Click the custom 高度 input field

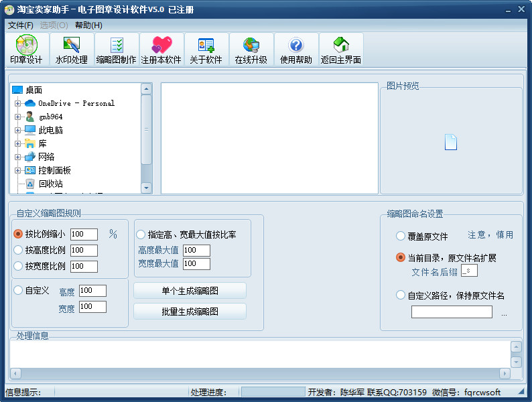[92, 290]
